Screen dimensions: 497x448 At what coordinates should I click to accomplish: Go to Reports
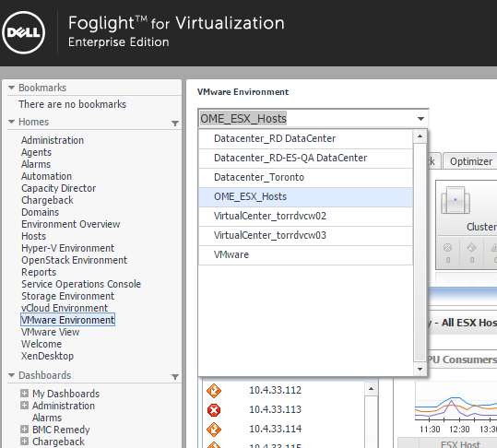coord(39,272)
